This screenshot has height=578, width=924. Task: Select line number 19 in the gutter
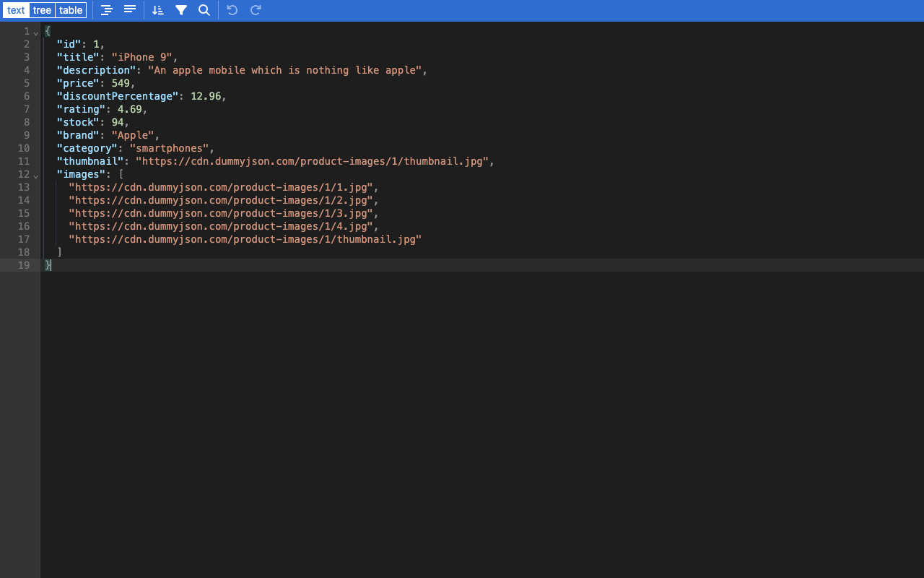pyautogui.click(x=24, y=265)
